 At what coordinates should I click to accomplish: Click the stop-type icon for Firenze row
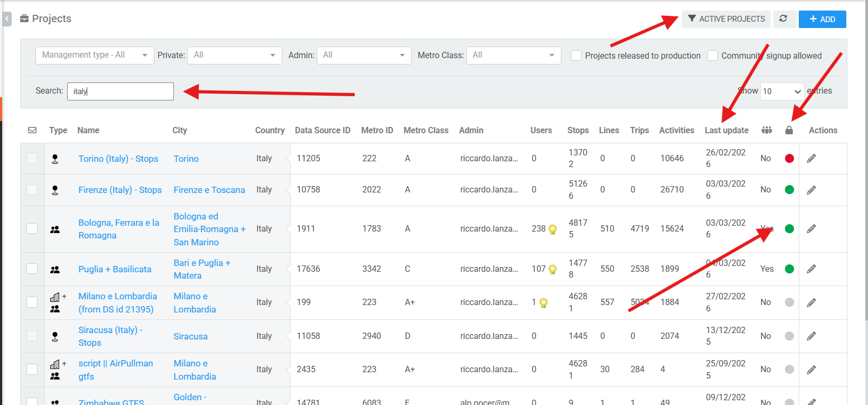pos(55,190)
